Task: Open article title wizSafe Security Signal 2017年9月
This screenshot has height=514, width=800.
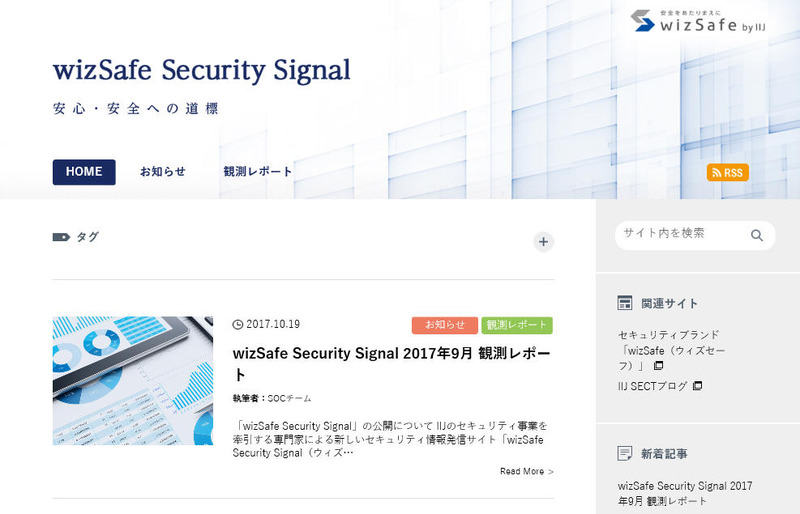Action: tap(391, 364)
